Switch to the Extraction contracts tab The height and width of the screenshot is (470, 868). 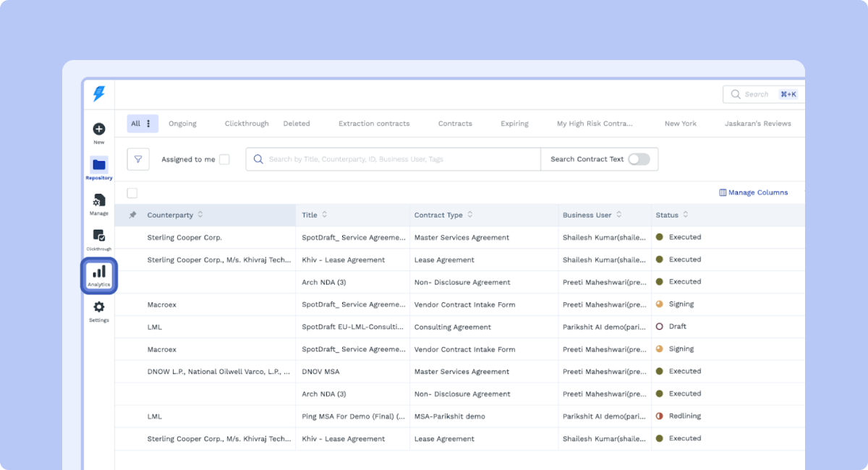tap(374, 124)
